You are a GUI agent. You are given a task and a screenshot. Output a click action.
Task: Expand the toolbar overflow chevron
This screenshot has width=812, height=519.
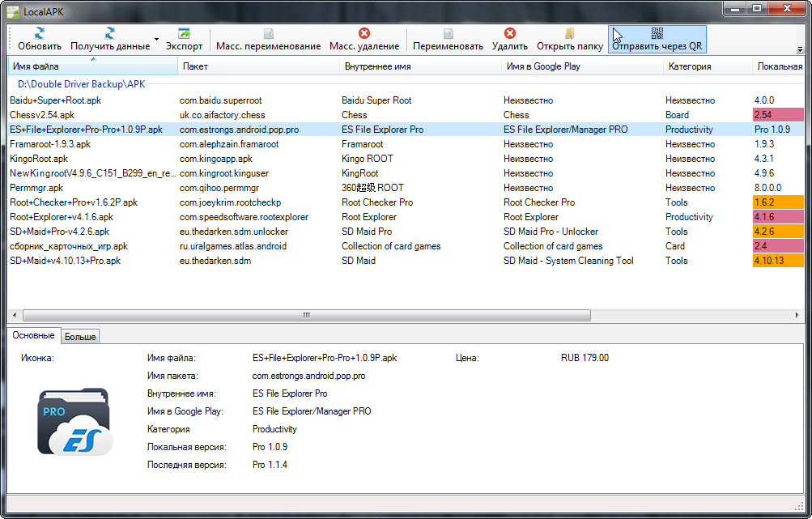click(800, 49)
